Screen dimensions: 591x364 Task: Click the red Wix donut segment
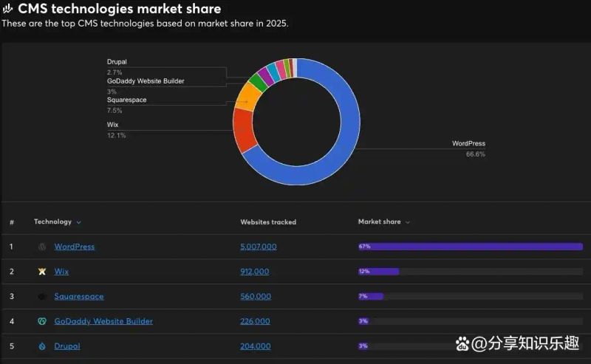click(243, 128)
